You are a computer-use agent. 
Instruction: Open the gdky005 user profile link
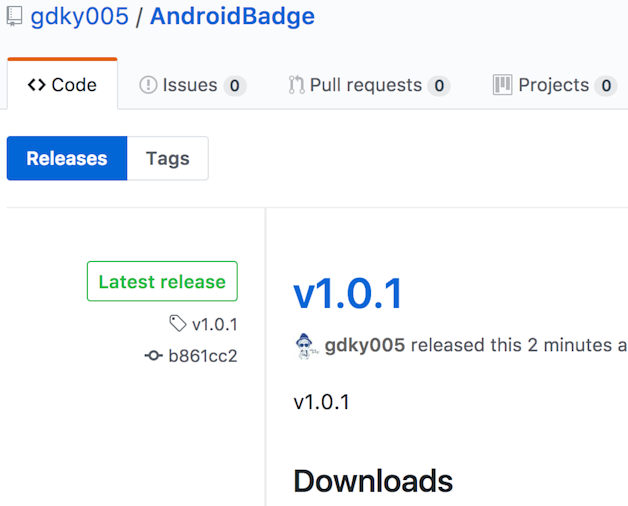[x=79, y=17]
